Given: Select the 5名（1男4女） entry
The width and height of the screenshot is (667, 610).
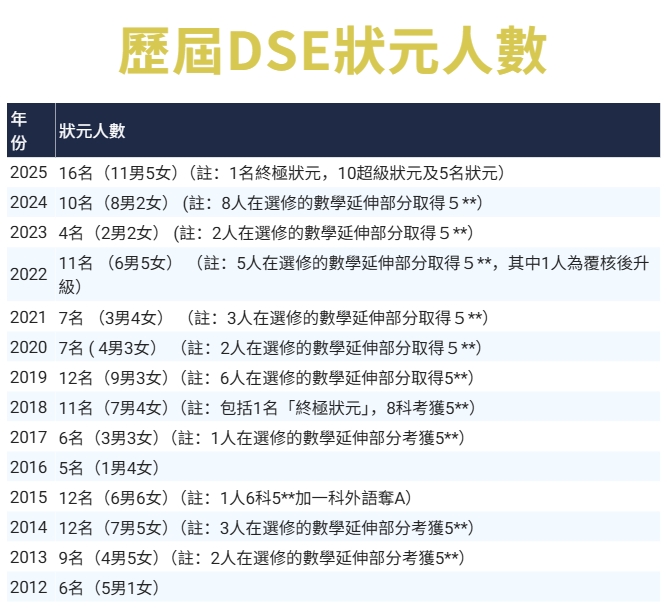Looking at the screenshot, I should [358, 467].
